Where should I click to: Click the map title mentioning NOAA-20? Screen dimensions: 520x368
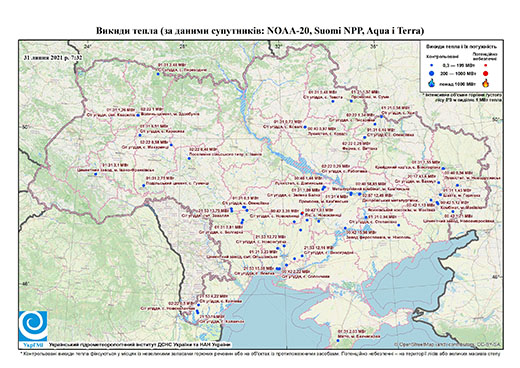(x=260, y=31)
